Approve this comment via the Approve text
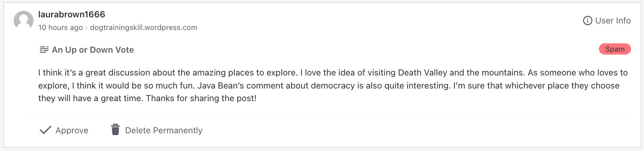This screenshot has width=644, height=151. 72,130
